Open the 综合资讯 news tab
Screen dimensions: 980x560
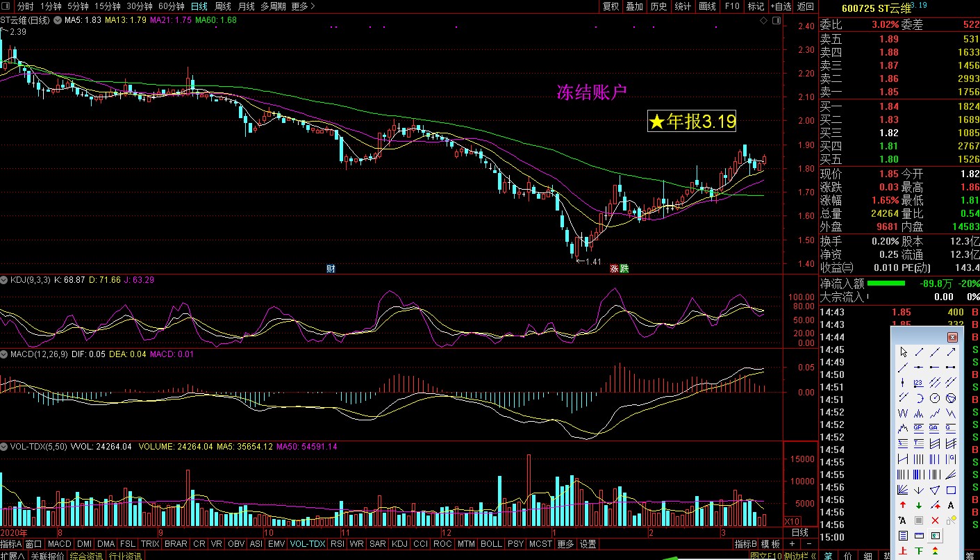[x=86, y=556]
